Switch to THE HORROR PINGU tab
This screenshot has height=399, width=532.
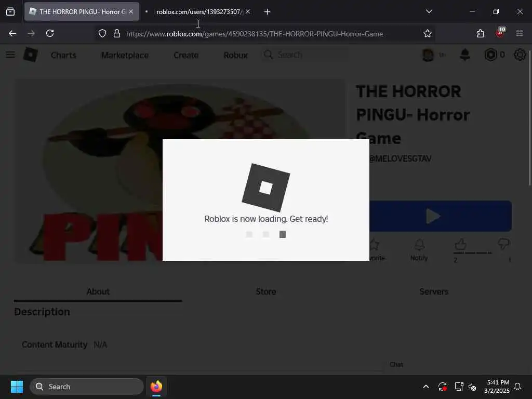[x=82, y=11]
